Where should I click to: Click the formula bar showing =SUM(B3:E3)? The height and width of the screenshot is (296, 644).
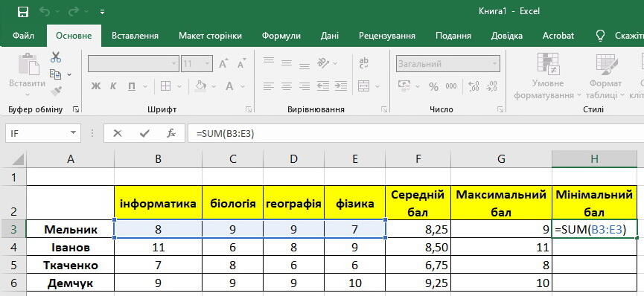tap(415, 133)
